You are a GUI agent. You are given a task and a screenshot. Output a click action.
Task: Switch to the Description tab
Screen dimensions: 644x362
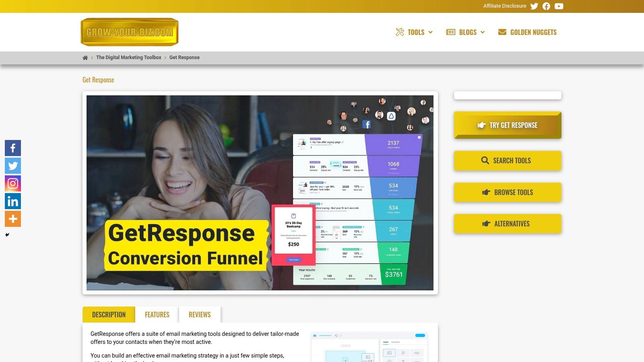pos(109,315)
